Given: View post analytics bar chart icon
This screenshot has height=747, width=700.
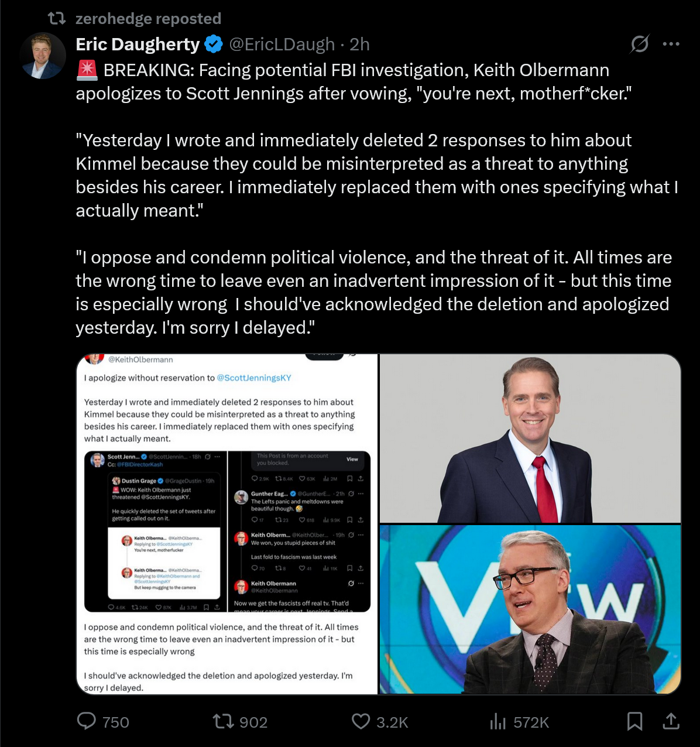Looking at the screenshot, I should click(x=497, y=721).
